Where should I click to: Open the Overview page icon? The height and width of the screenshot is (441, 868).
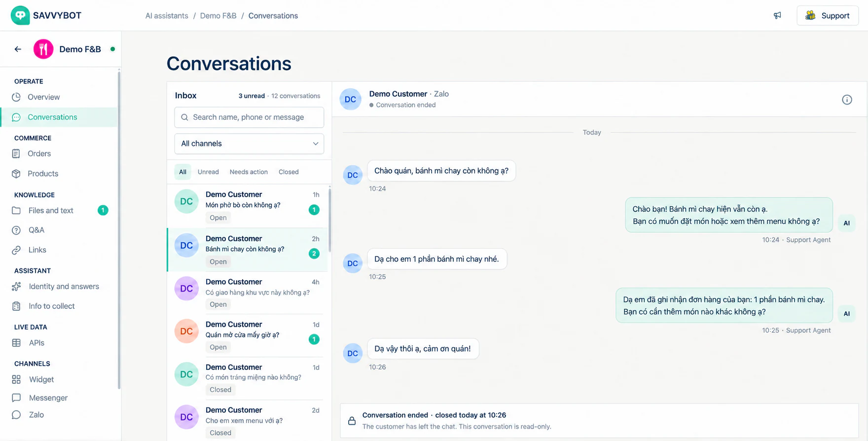pyautogui.click(x=16, y=97)
